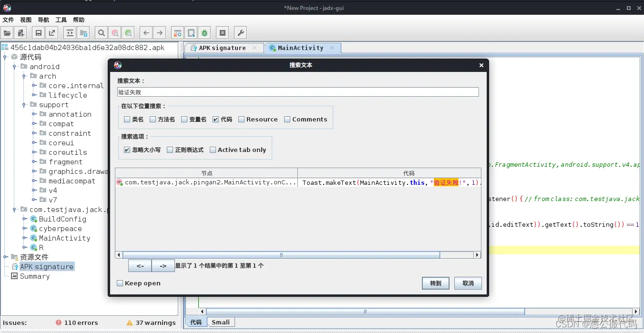Expand the annotation package node
Screen dimensions: 644x333
tap(34, 114)
